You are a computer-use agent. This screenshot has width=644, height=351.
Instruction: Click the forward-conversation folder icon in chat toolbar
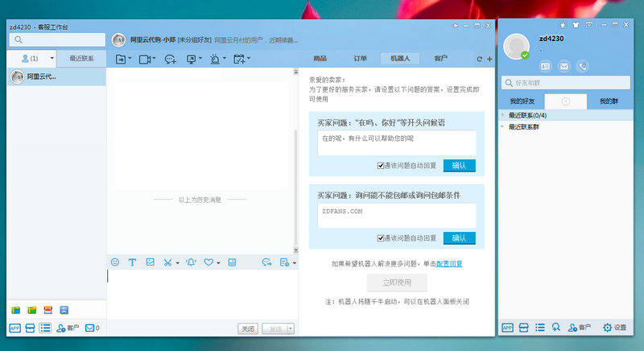121,59
